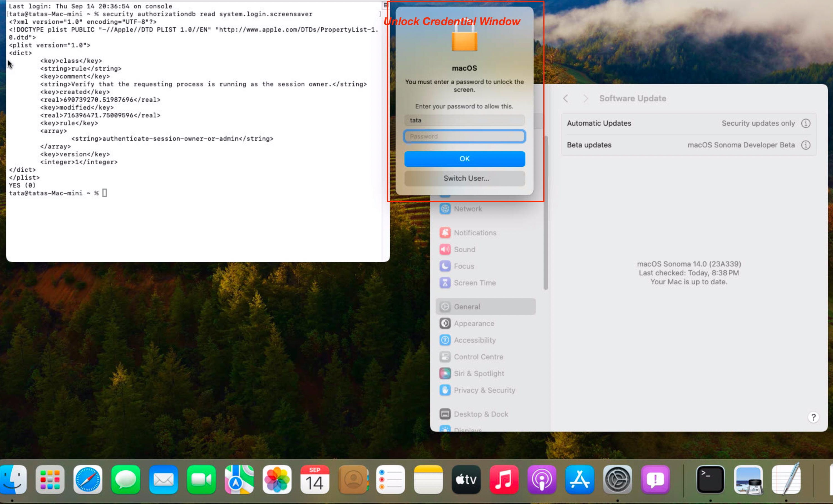
Task: Click the Terminal prompt cursor line
Action: (58, 193)
